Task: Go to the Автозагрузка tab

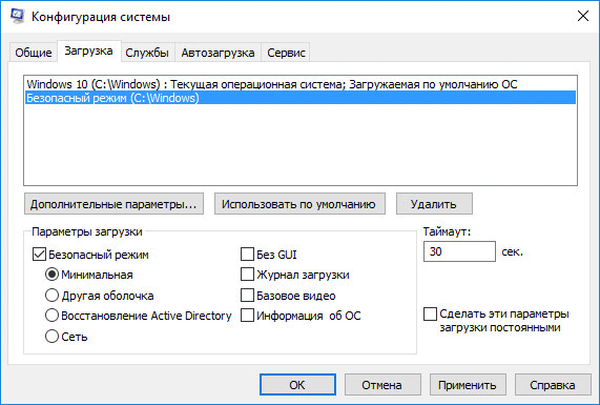Action: [x=218, y=52]
